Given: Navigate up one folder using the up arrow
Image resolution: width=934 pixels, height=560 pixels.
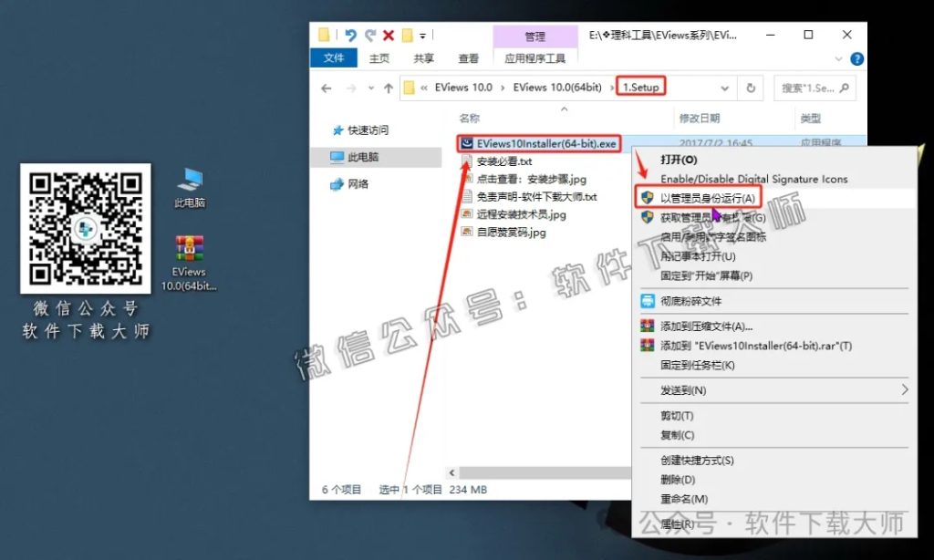Looking at the screenshot, I should tap(388, 88).
